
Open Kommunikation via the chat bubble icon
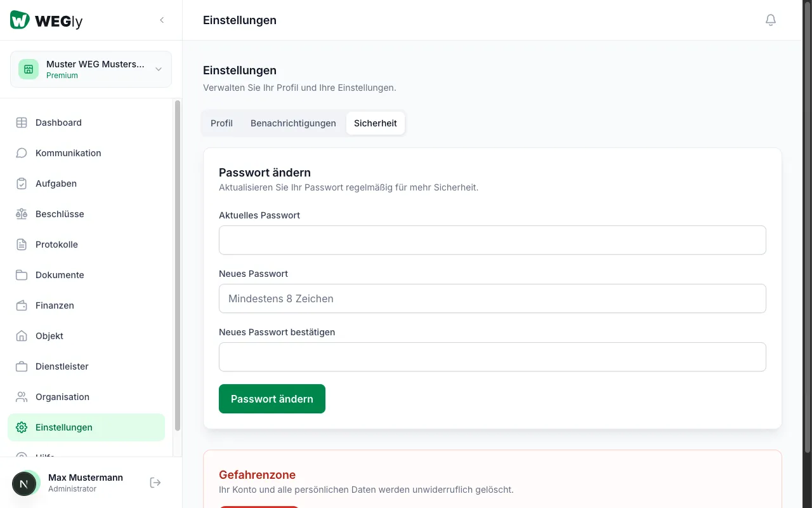22,153
